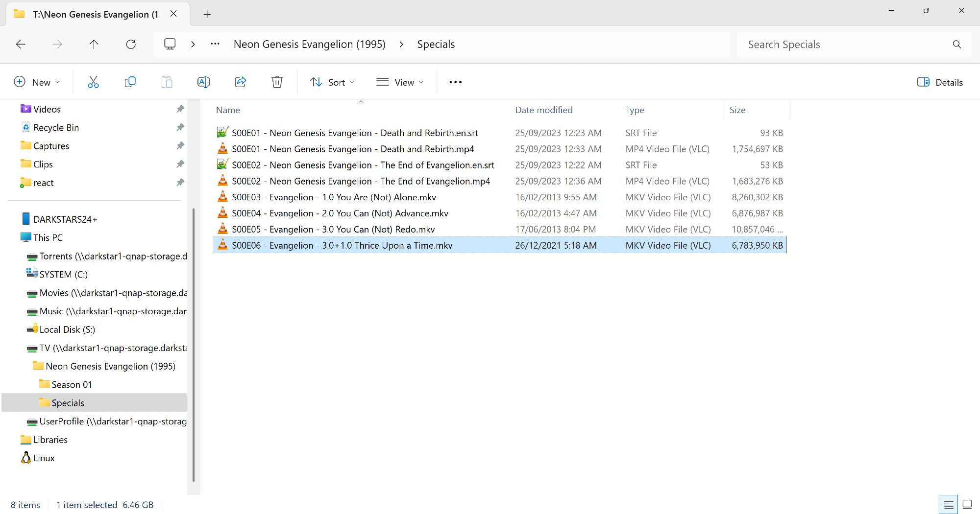Viewport: 980px width, 514px height.
Task: Open the View dropdown
Action: pos(400,82)
